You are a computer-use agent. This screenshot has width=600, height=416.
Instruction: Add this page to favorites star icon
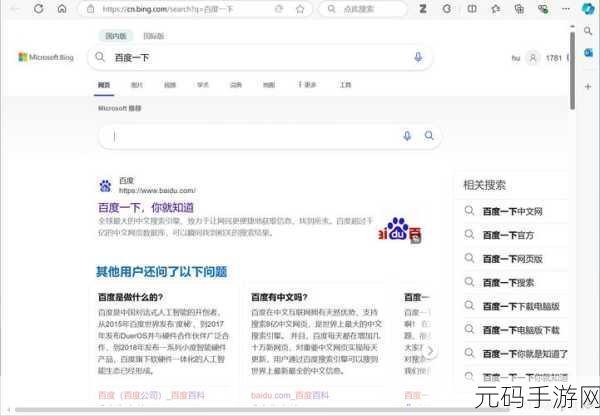(300, 9)
